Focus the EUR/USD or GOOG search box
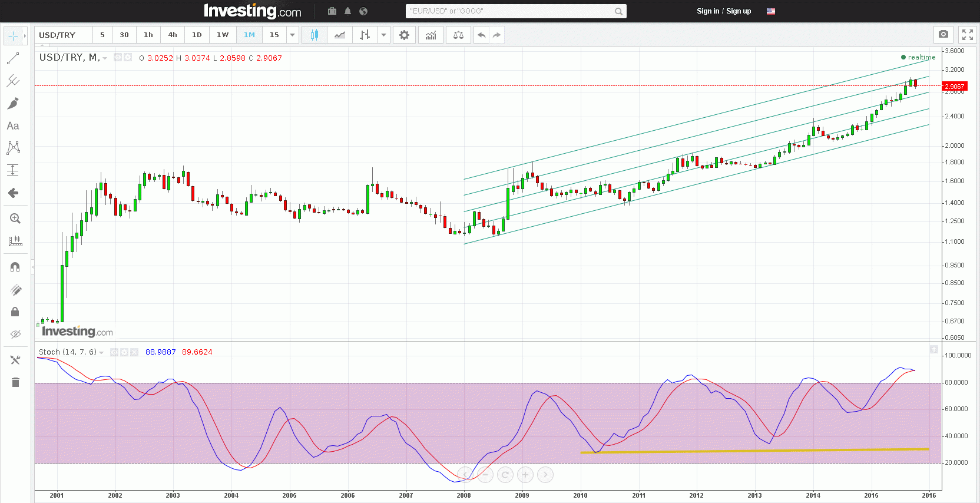 pos(509,11)
